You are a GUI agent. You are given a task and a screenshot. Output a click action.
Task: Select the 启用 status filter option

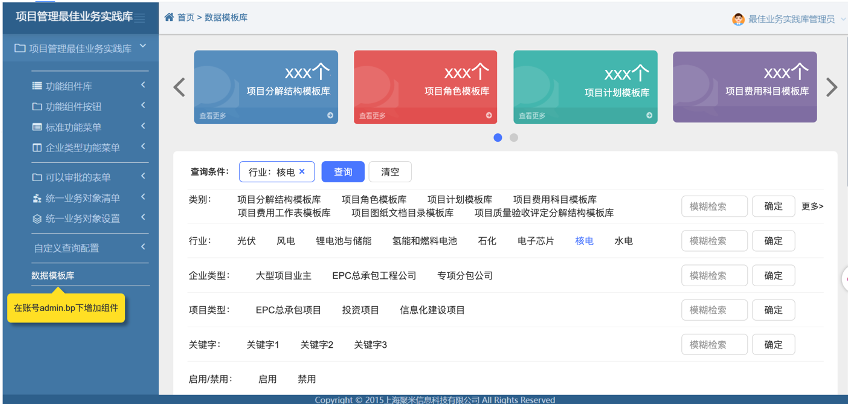coord(267,379)
